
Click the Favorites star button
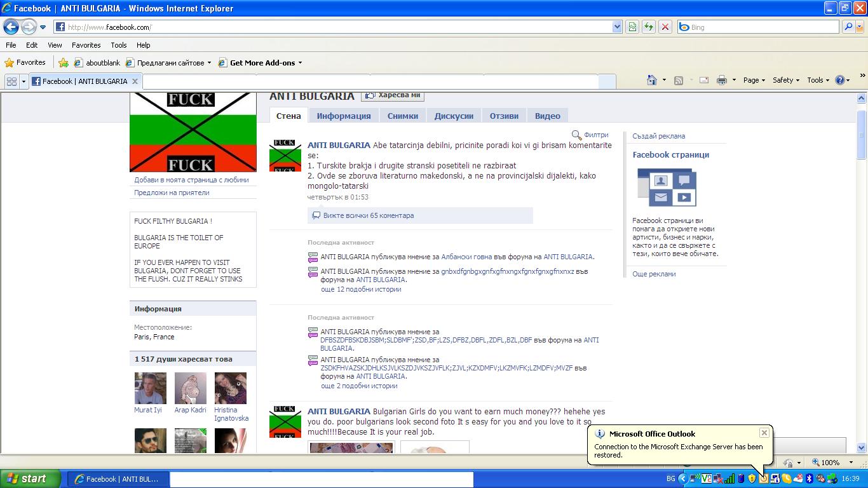(25, 62)
